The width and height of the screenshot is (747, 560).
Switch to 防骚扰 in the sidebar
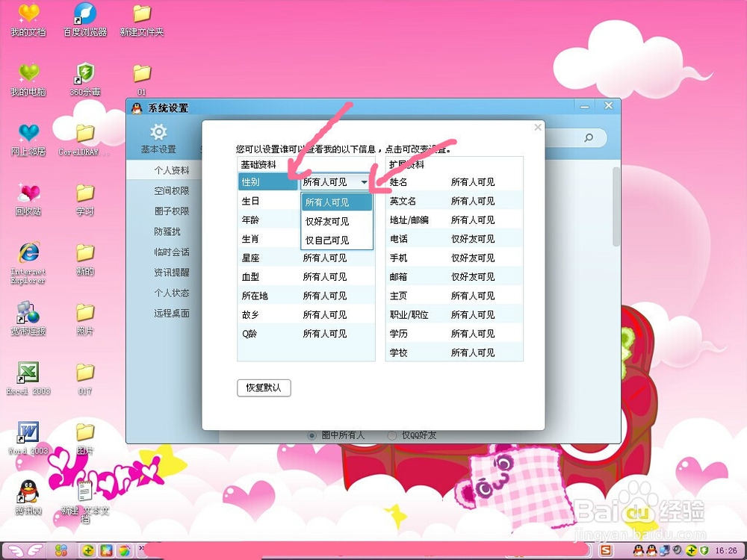tap(167, 231)
